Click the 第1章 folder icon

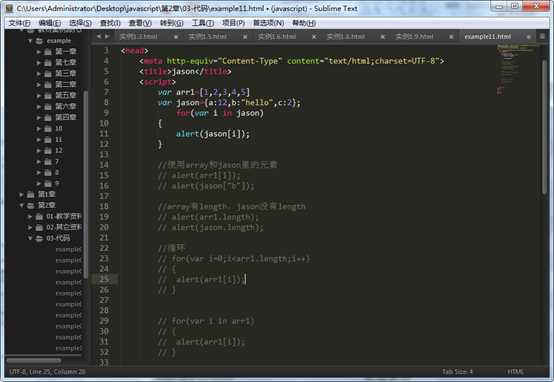click(31, 194)
